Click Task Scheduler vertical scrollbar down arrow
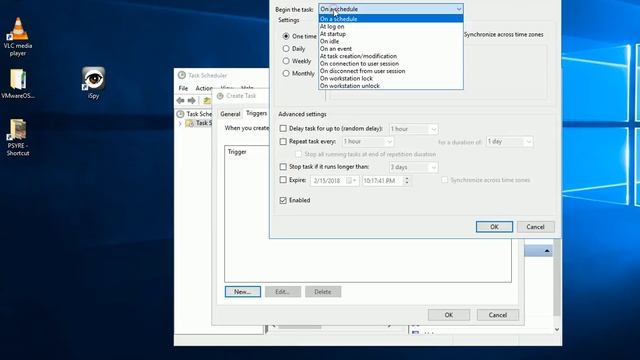The image size is (640, 360). [557, 329]
